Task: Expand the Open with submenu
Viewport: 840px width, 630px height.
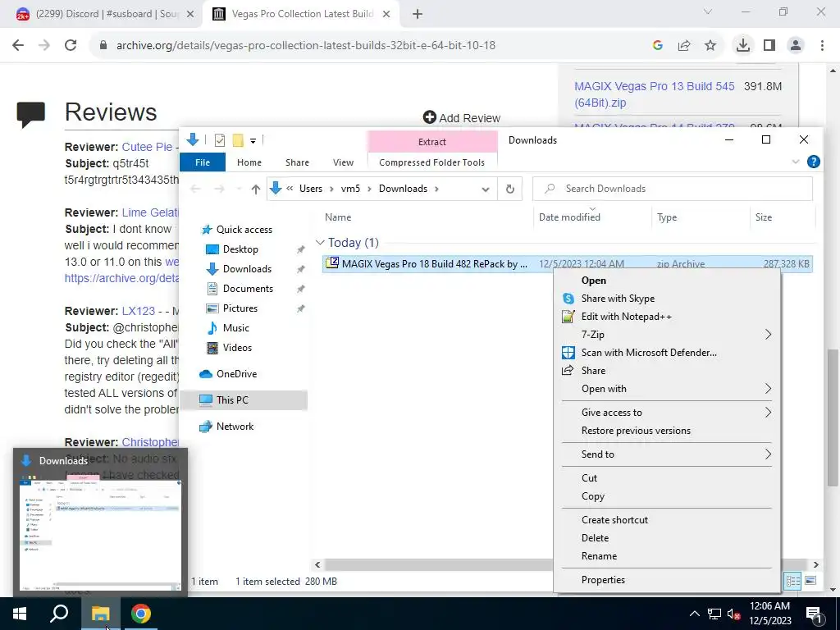Action: 666,389
